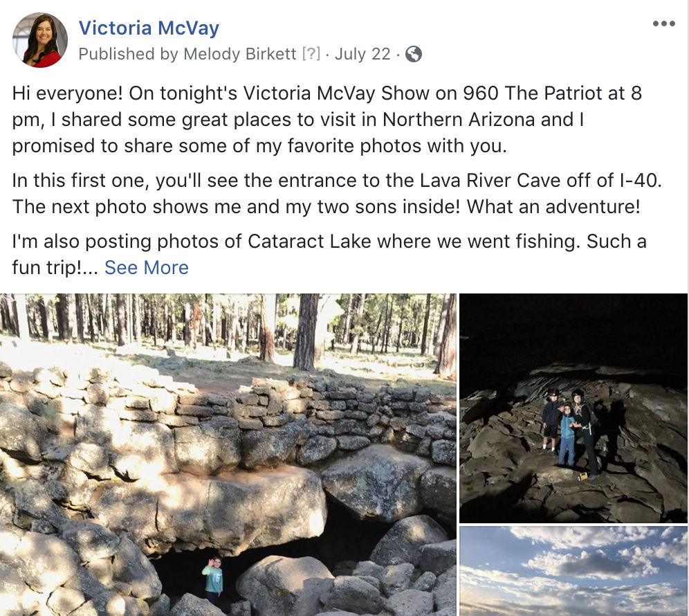Click the Melody Birkett publisher name
The height and width of the screenshot is (616, 689).
(240, 54)
